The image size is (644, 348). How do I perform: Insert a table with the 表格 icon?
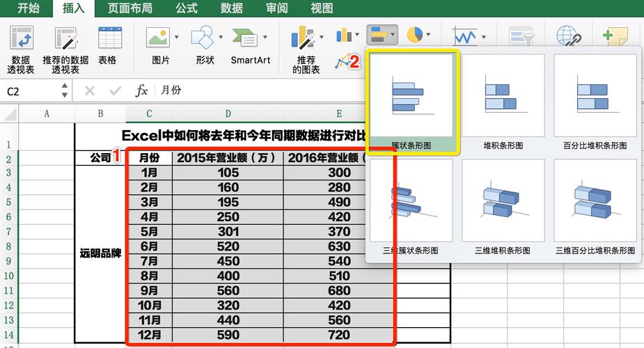110,38
